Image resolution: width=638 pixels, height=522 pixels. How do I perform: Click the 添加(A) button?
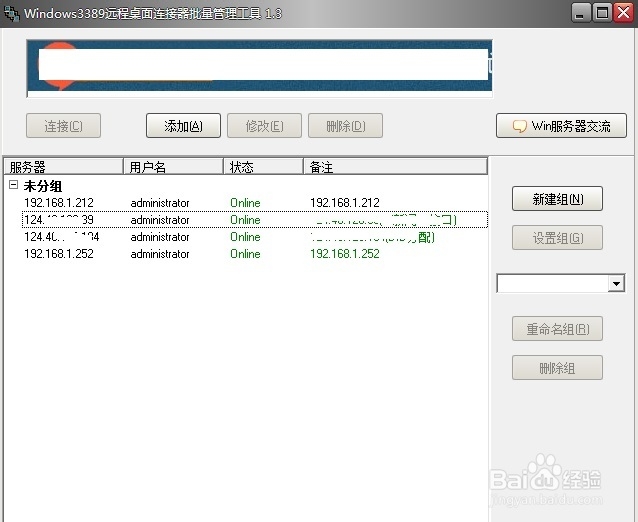coord(184,126)
